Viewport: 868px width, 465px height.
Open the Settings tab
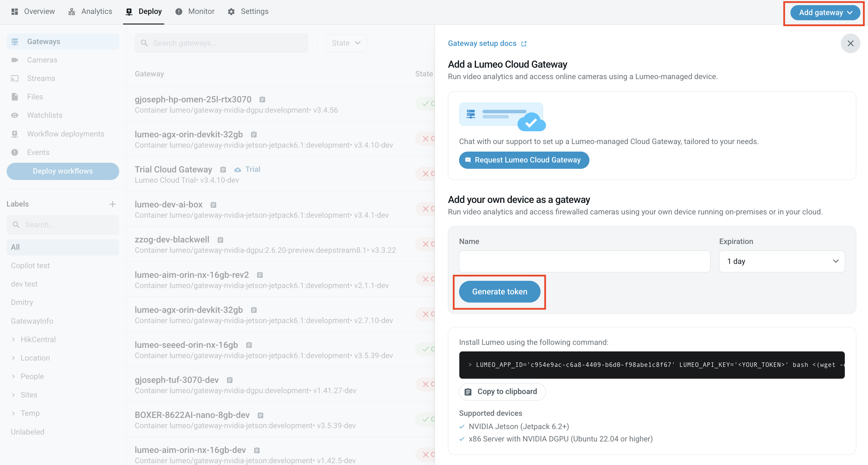pos(248,11)
